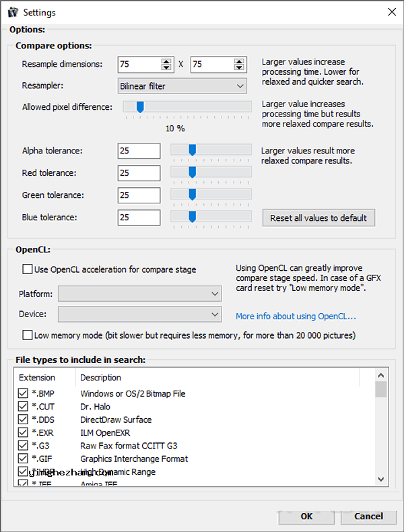
Task: Click the Alpha tolerance slider handle
Action: (x=193, y=150)
